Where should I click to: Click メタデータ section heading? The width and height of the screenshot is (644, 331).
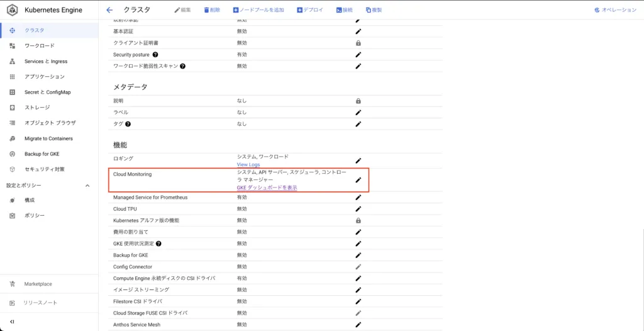[130, 87]
